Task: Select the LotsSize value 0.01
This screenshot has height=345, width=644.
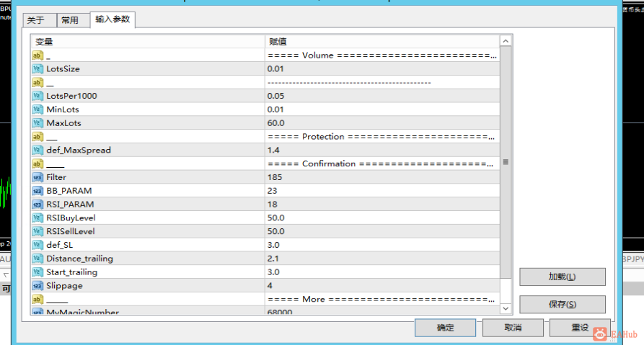Action: [x=275, y=69]
